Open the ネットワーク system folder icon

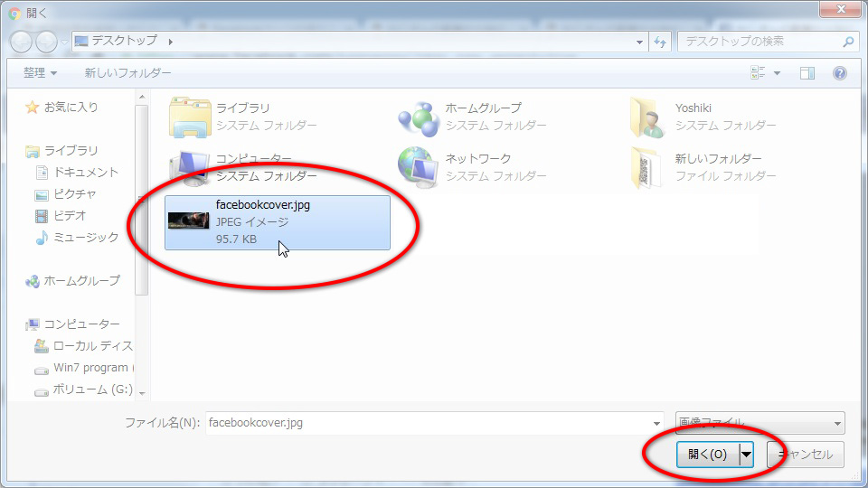419,167
